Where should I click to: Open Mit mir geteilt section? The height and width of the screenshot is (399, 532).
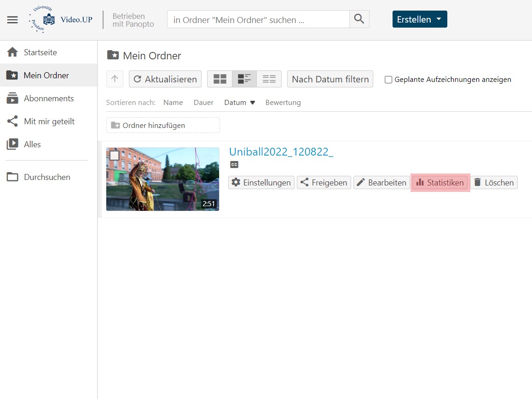pyautogui.click(x=49, y=121)
